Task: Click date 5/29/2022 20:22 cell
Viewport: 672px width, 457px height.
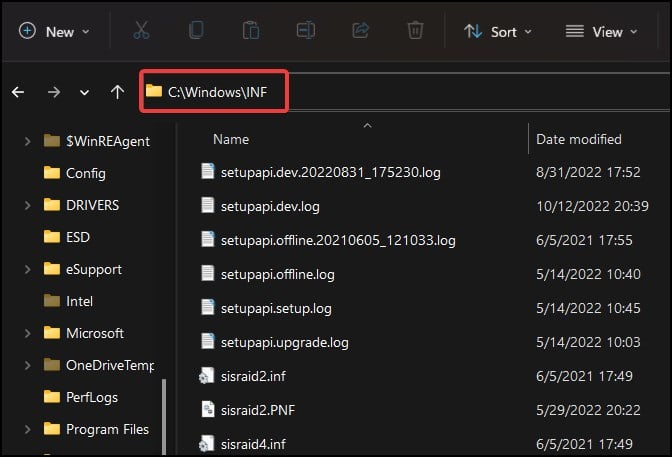Action: (588, 410)
